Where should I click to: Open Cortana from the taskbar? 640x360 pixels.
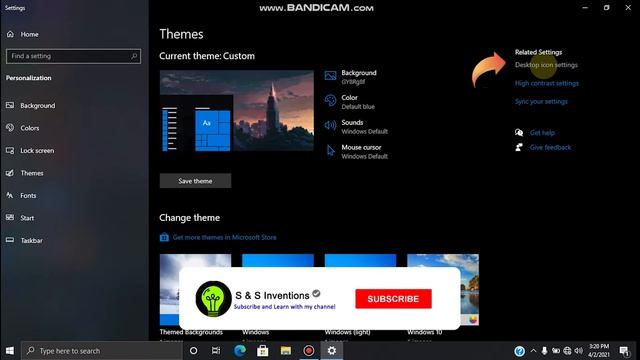tap(193, 351)
